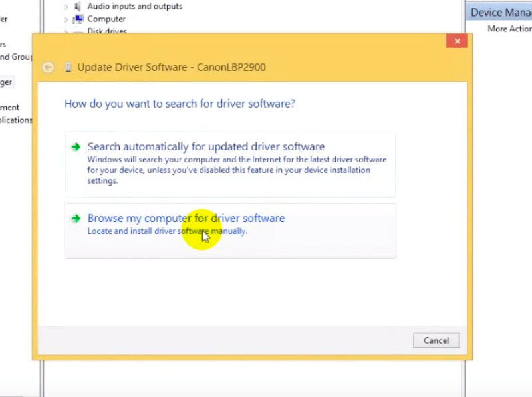Click the green arrow beside Browse my computer
Viewport: 532px width, 397px height.
76,218
